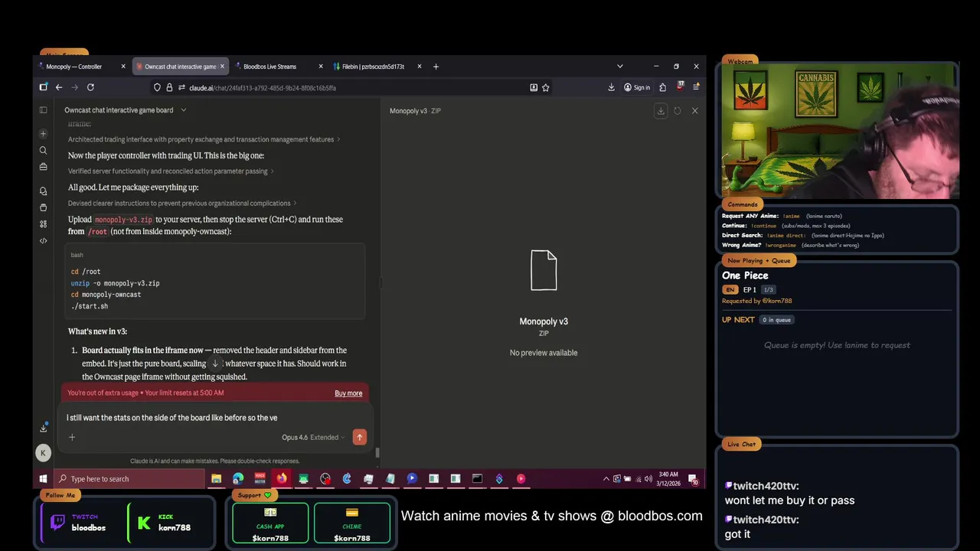Viewport: 980px width, 551px height.
Task: Click the plus attachment button in composer
Action: [x=72, y=437]
